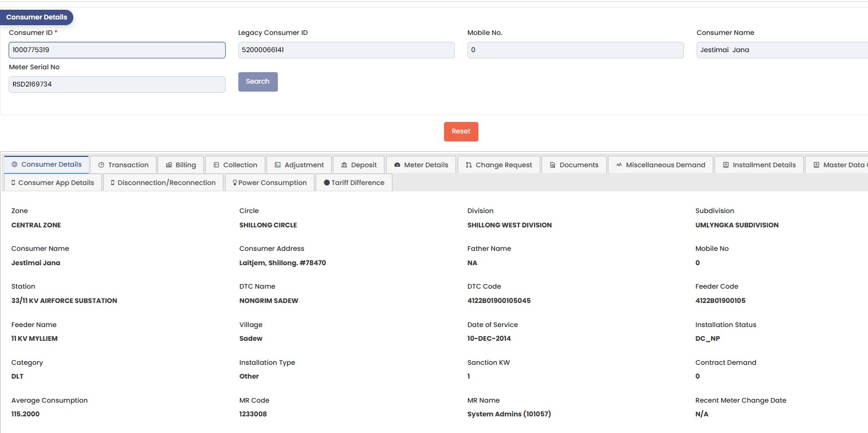Click the zone value 'CENTRAL ZONE'
868x433 pixels.
[x=36, y=225]
